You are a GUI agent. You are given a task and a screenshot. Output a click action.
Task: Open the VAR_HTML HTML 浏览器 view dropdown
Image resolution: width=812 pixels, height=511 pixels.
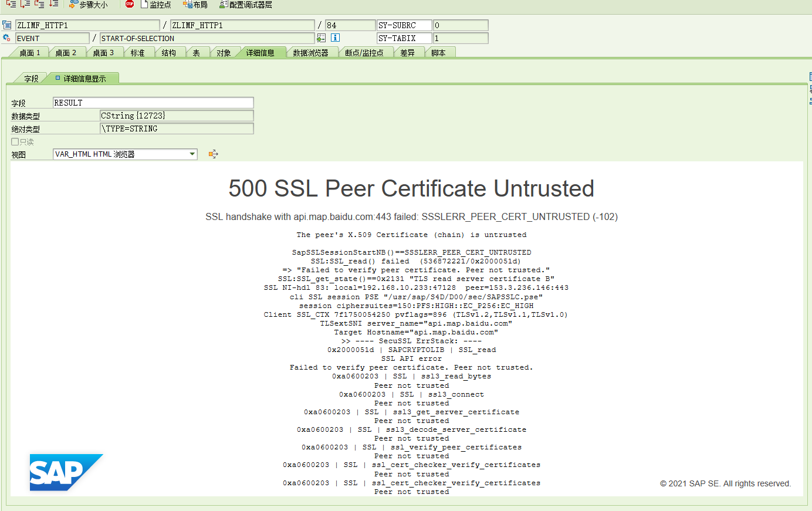(125, 154)
